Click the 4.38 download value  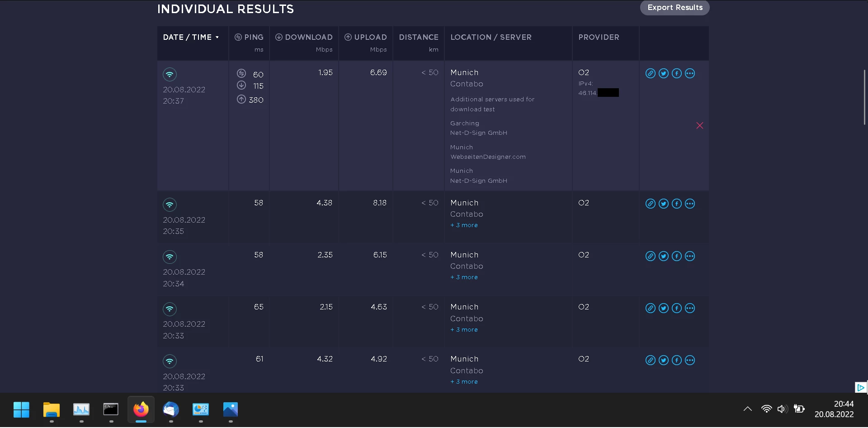click(324, 203)
